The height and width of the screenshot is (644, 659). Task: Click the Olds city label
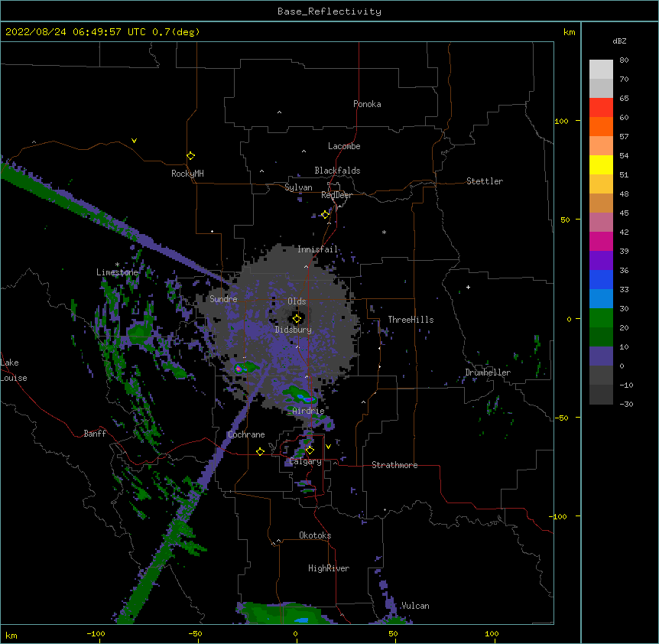[x=297, y=301]
